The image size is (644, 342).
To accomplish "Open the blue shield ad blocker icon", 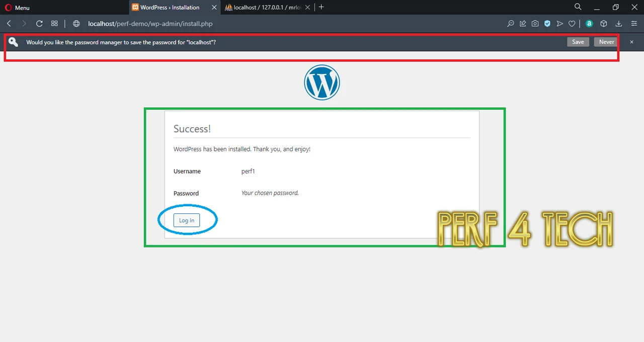I will pos(547,24).
